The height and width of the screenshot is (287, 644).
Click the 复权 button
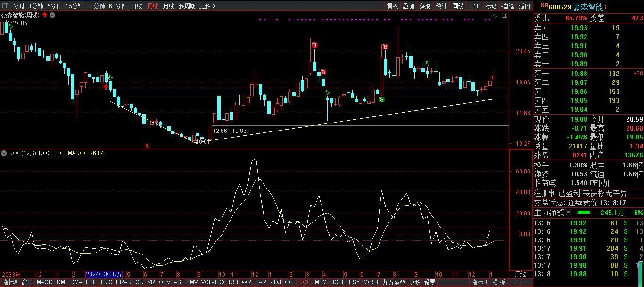[392, 6]
